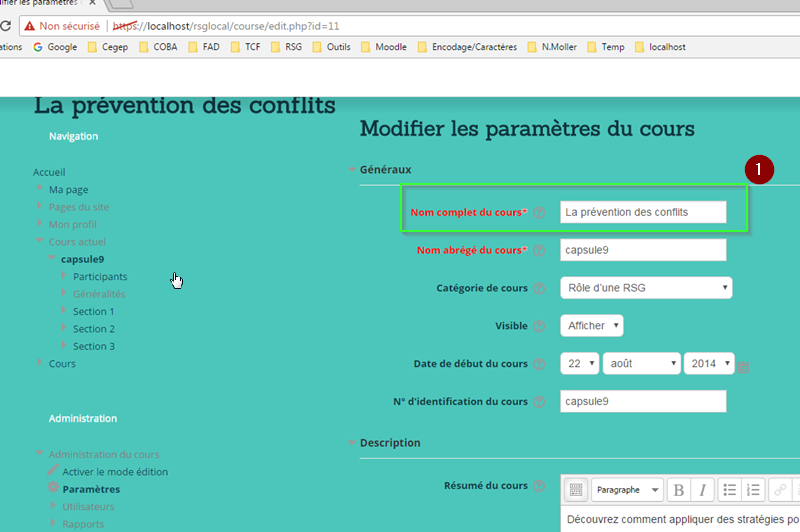The height and width of the screenshot is (532, 800).
Task: Apply italic formatting in summary editor
Action: click(x=703, y=490)
